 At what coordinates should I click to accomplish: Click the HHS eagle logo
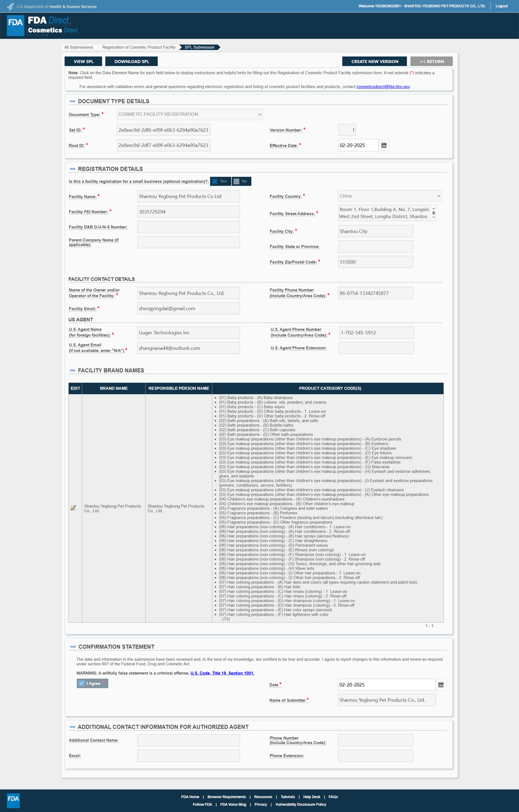pyautogui.click(x=10, y=6)
